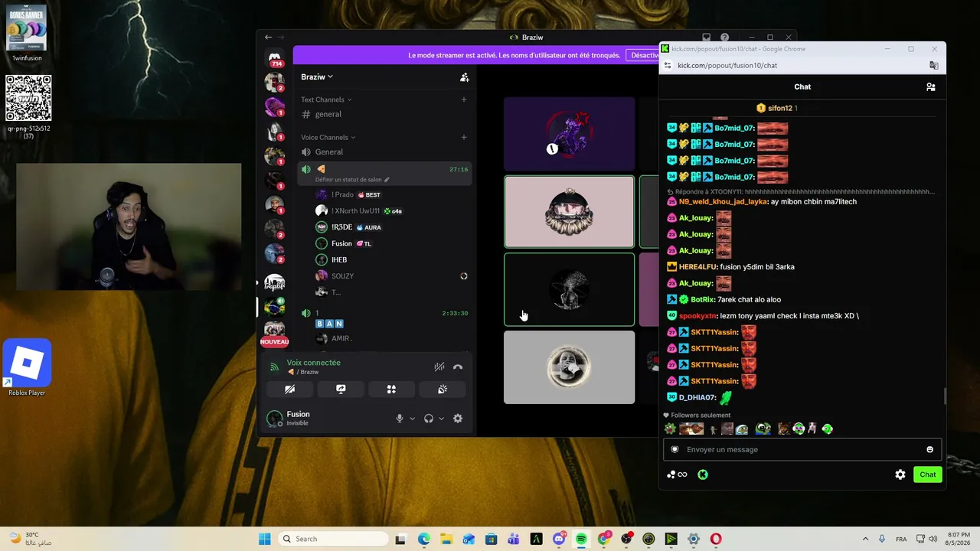The image size is (980, 551).
Task: Select voice channel named 1
Action: coord(384,313)
